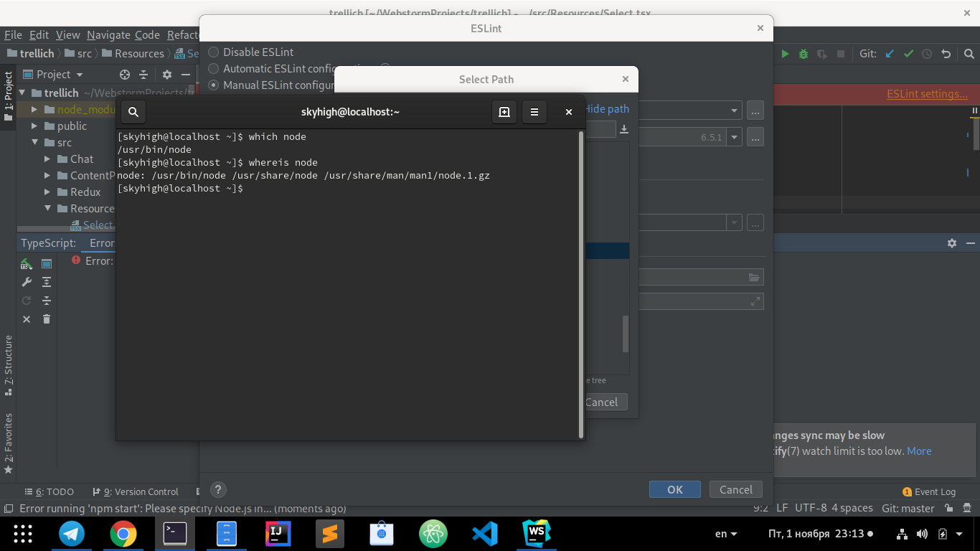Expand the Chat folder
980x551 pixels.
[x=47, y=159]
